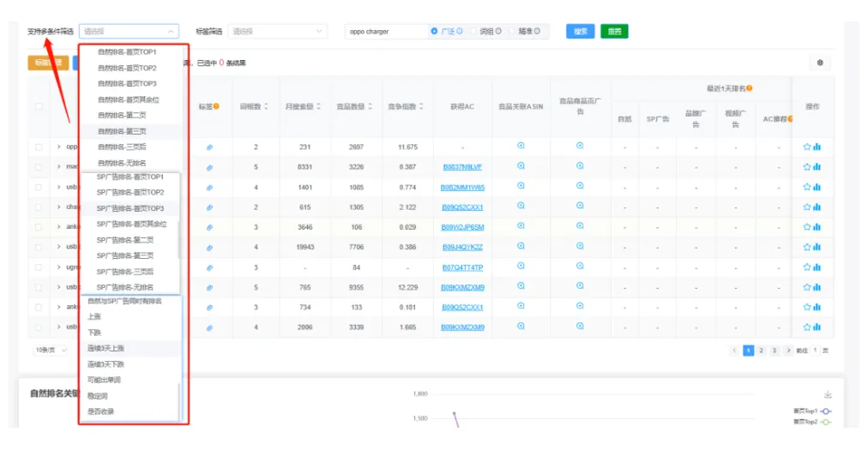Toggle 首页Top2 legend swatch in chart
Viewport: 868px width, 450px height.
pyautogui.click(x=825, y=422)
